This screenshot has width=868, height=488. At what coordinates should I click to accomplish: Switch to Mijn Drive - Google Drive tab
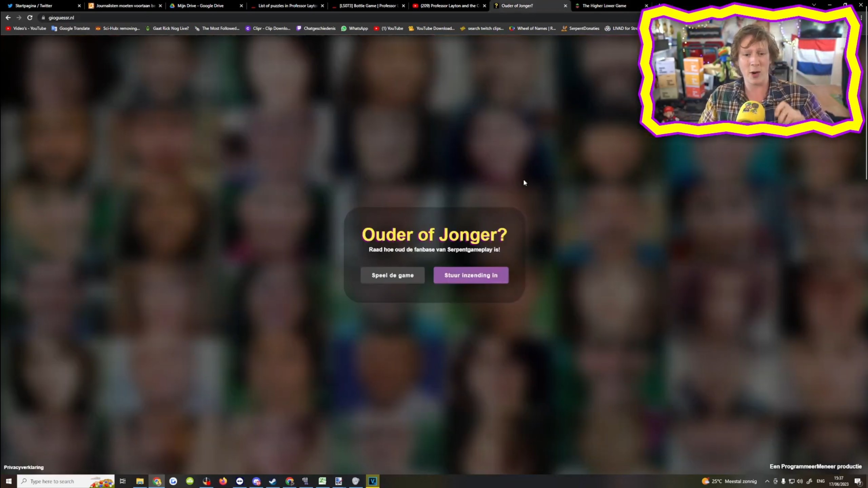tap(200, 6)
